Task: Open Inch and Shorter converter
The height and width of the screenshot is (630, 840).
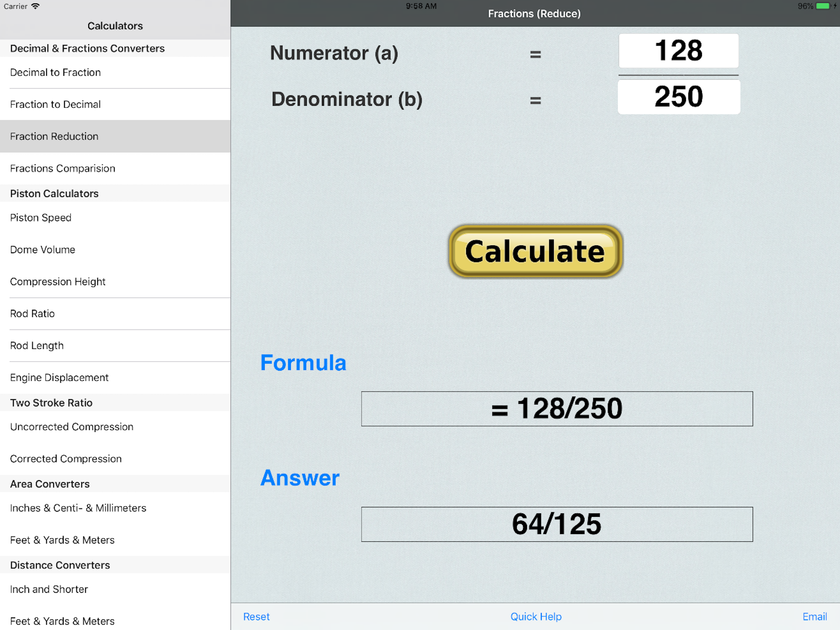Action: click(x=49, y=589)
